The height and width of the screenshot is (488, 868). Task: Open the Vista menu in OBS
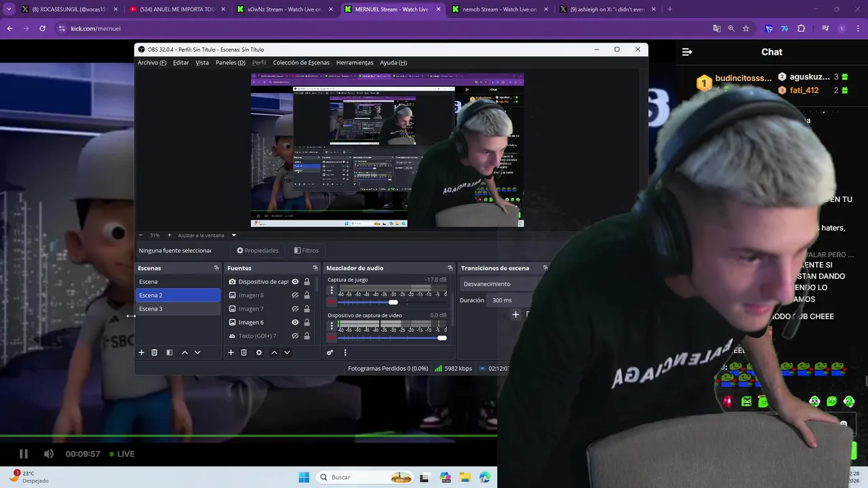pos(202,62)
